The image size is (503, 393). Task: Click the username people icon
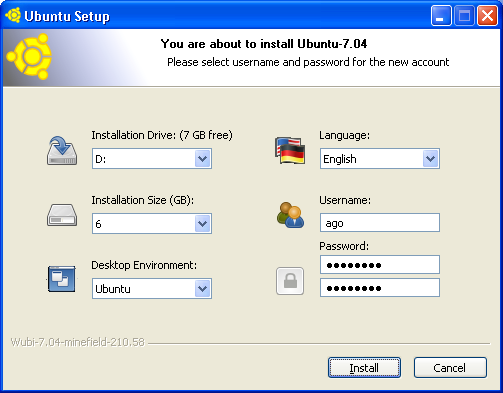click(290, 215)
